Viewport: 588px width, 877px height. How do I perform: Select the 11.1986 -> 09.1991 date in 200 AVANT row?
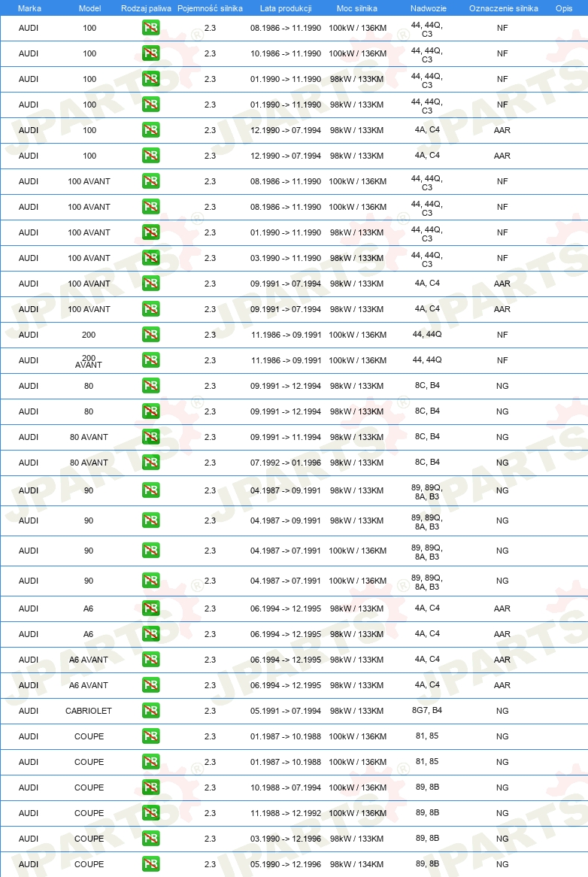(x=286, y=360)
